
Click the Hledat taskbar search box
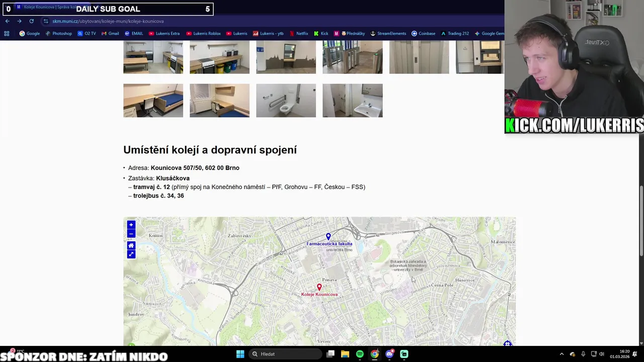tap(285, 354)
